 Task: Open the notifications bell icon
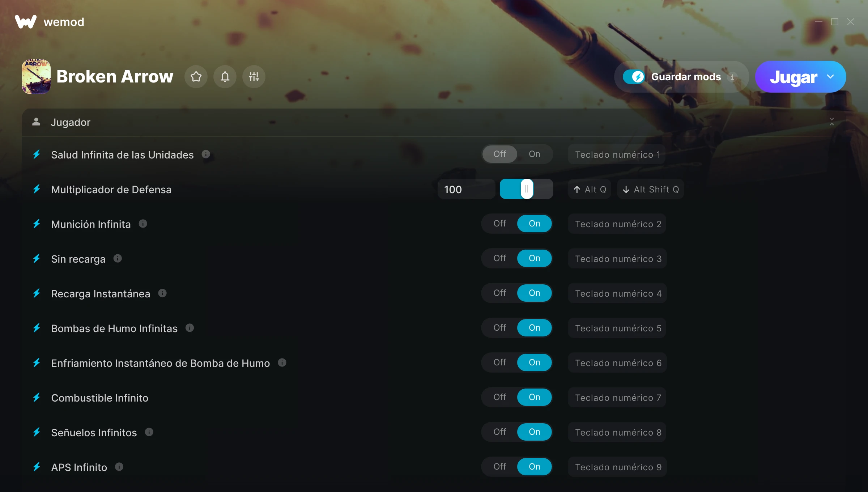pos(225,77)
